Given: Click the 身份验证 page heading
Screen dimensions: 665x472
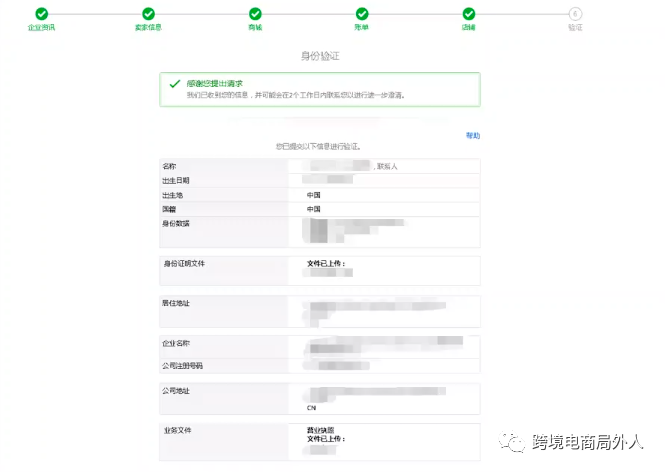Looking at the screenshot, I should (320, 56).
